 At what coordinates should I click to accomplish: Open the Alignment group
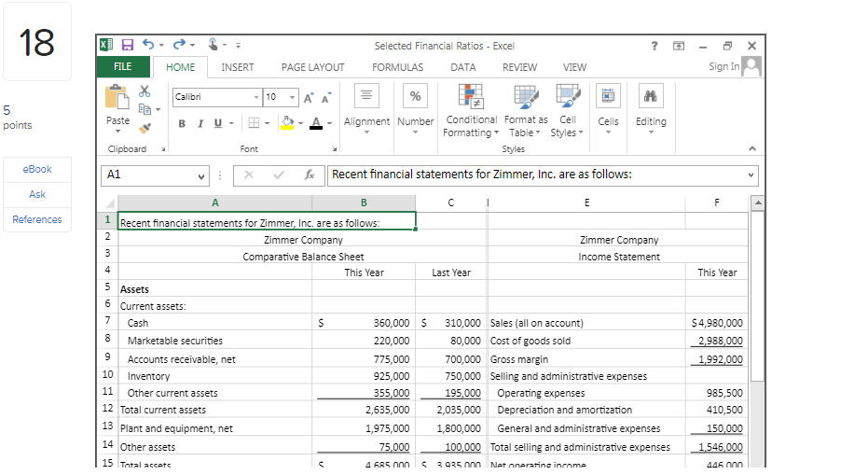(366, 108)
